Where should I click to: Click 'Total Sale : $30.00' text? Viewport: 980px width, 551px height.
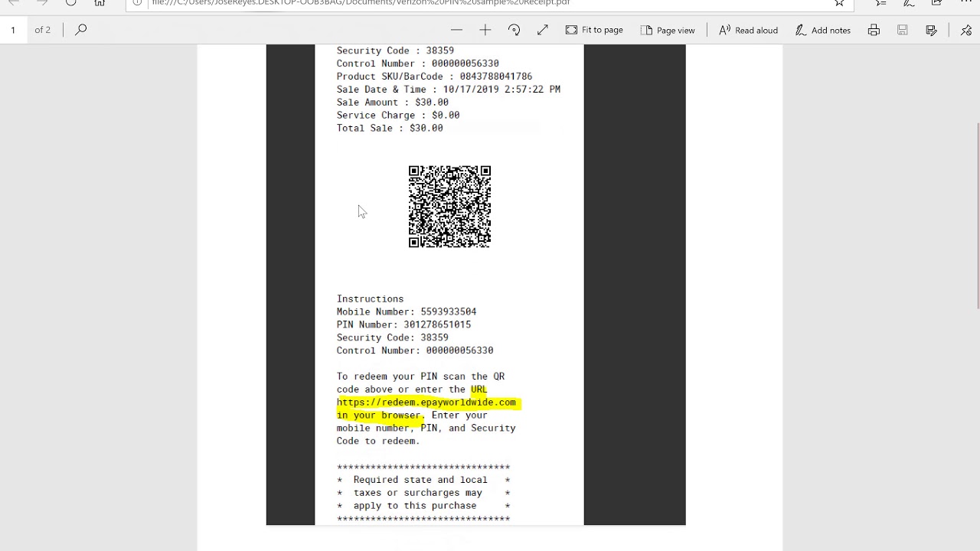coord(390,129)
